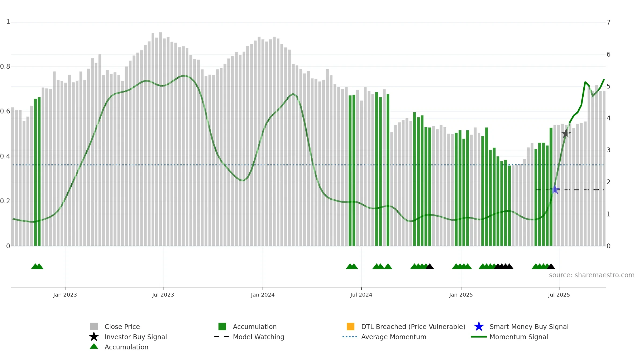Click Jan 2023 axis label

pyautogui.click(x=65, y=295)
